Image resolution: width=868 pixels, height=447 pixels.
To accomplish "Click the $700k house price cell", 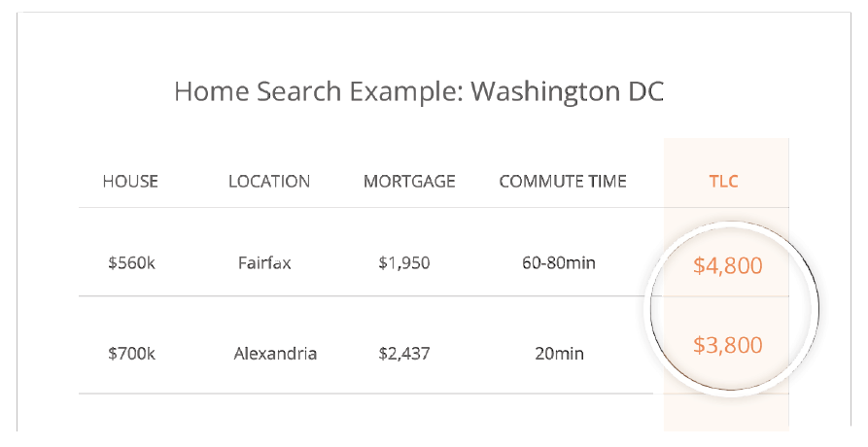I will [131, 354].
